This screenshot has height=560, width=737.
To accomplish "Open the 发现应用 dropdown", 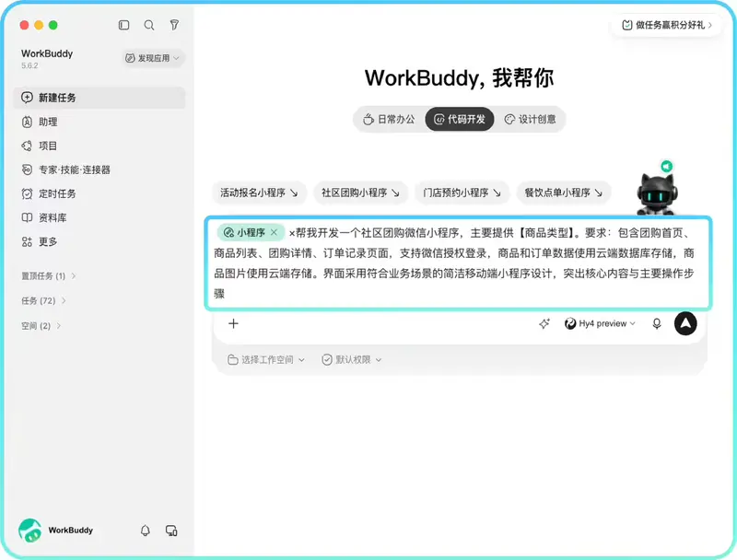I will (x=153, y=58).
